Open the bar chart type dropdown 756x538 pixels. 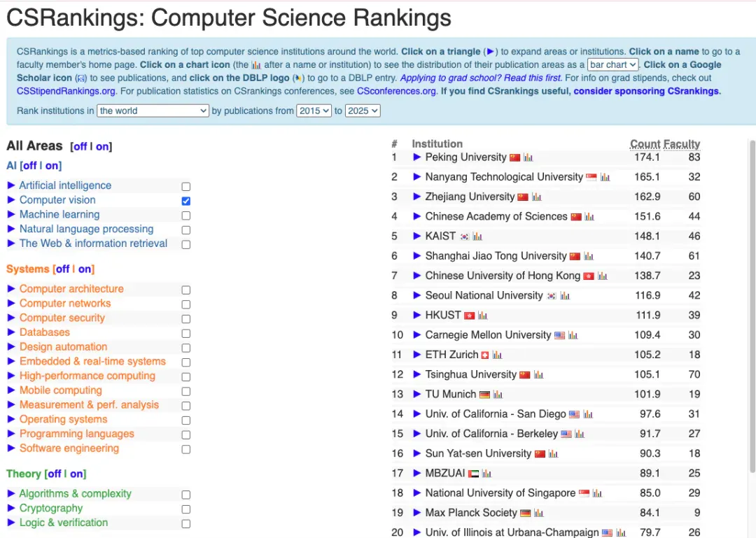(x=612, y=64)
